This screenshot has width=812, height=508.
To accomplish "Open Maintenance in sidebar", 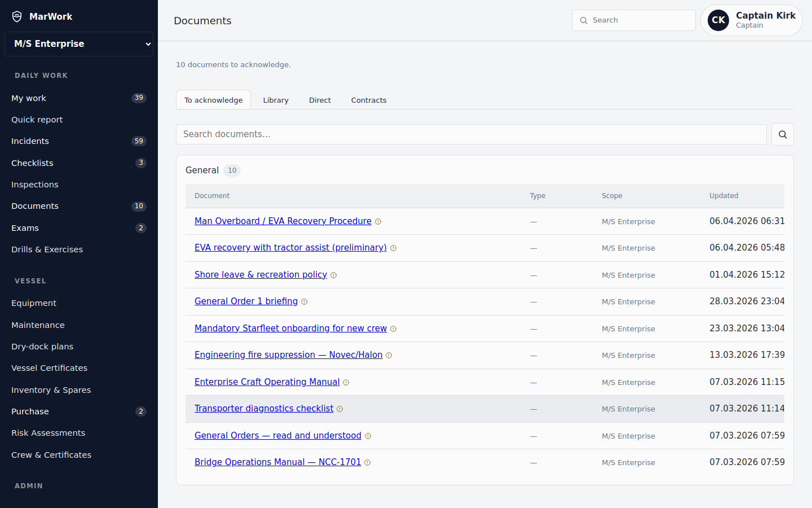I will coord(79,325).
